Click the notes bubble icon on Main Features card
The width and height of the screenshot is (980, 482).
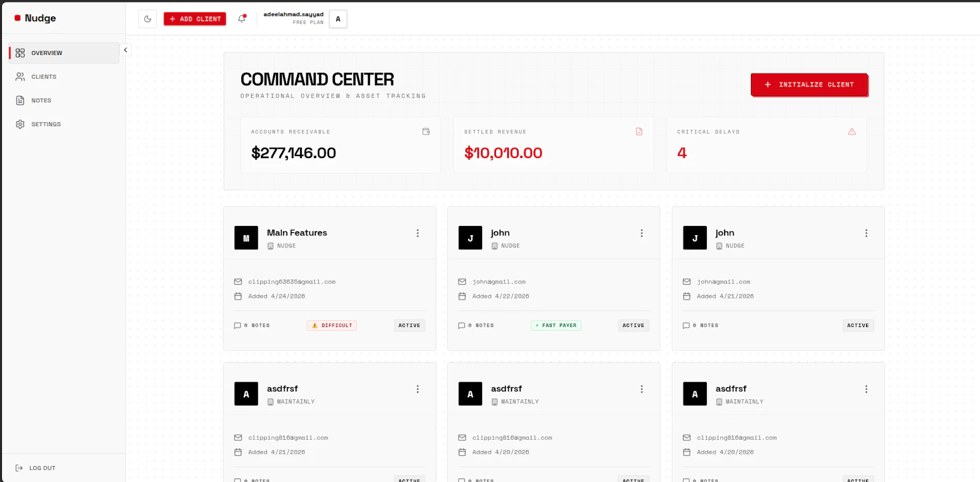click(x=238, y=326)
